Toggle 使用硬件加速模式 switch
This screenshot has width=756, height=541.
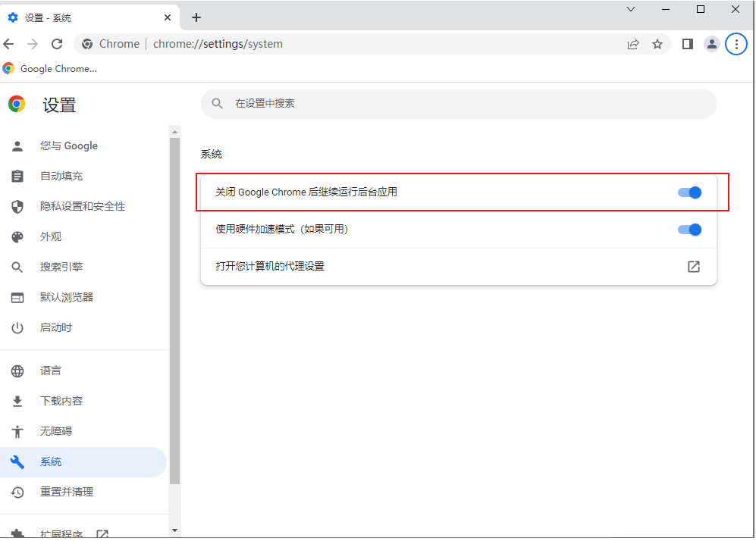689,230
